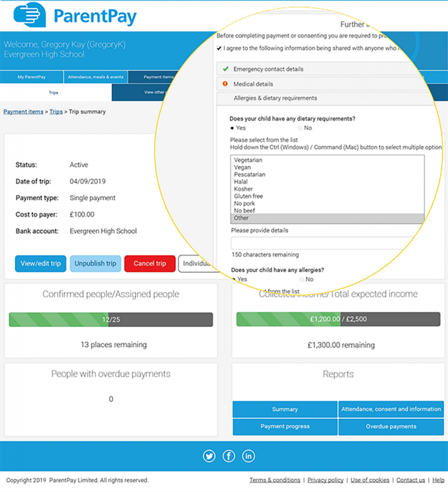This screenshot has height=492, width=448.
Task: Click the Status value Active
Action: point(79,165)
